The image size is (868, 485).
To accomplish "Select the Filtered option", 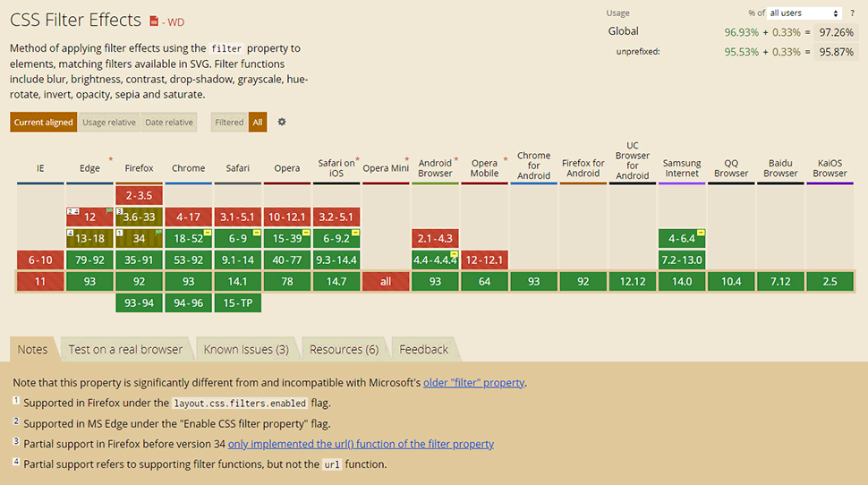I will [x=229, y=123].
